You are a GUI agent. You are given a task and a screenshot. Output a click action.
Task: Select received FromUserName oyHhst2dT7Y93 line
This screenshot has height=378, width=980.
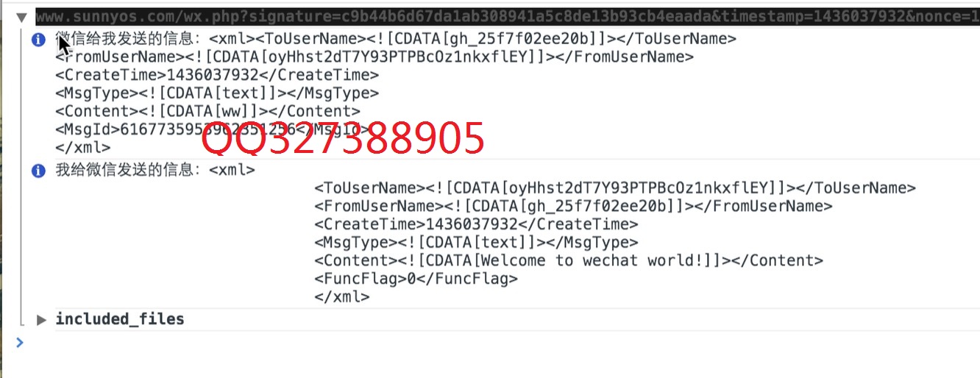point(374,57)
